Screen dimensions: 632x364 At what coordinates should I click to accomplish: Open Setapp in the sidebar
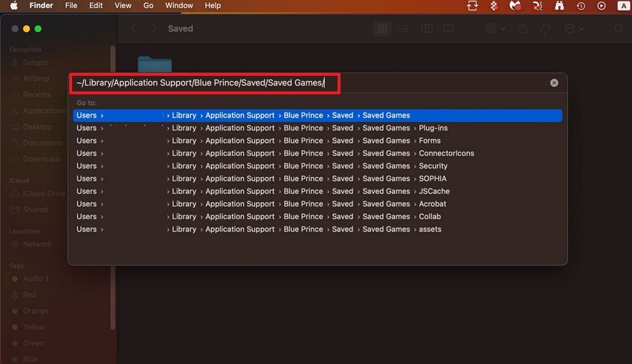35,62
